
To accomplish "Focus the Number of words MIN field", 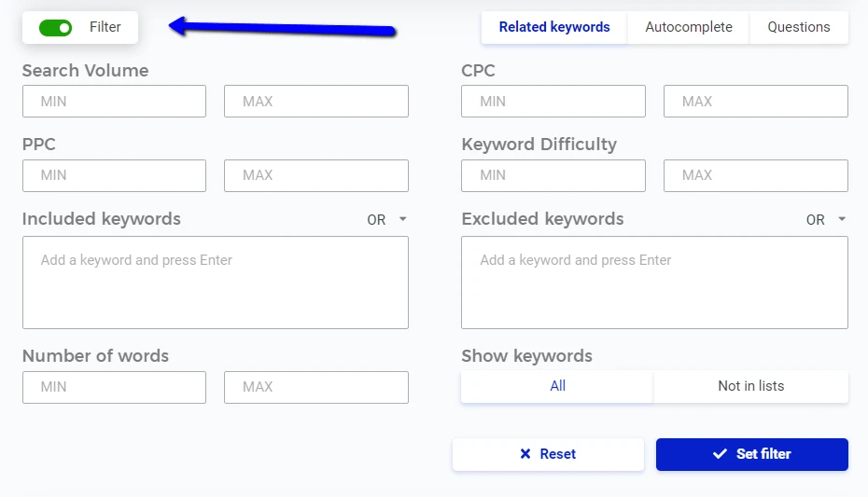I will point(114,387).
